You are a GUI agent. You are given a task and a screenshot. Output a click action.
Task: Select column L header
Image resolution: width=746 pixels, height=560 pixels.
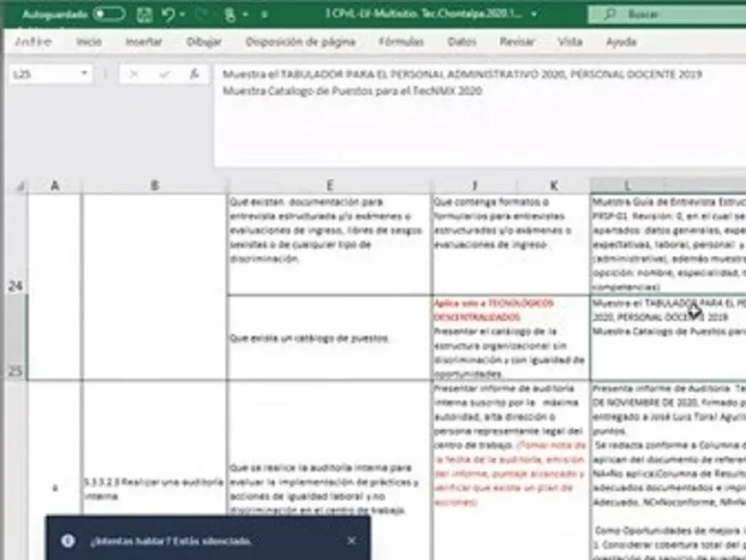627,185
